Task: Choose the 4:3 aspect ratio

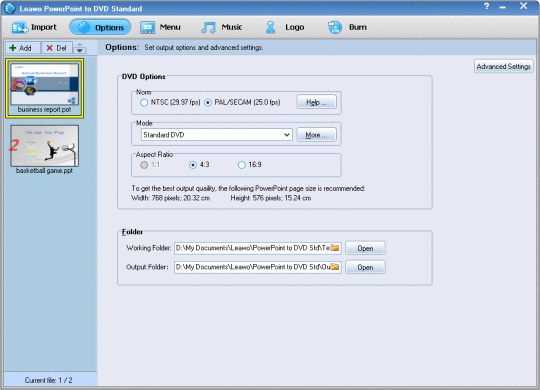Action: (193, 165)
